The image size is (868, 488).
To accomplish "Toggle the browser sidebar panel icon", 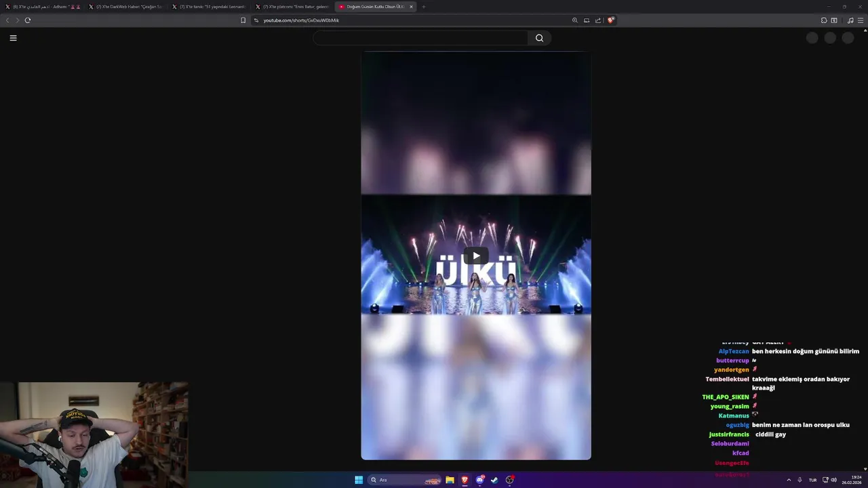I will 834,20.
